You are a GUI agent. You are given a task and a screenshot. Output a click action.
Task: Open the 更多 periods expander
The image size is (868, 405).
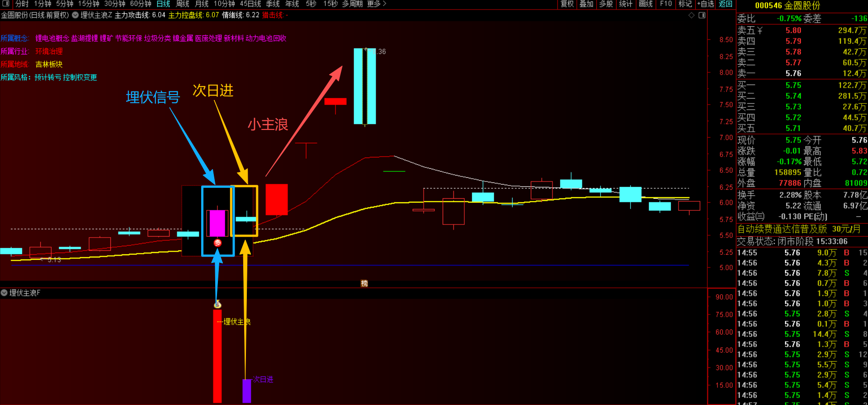click(377, 4)
